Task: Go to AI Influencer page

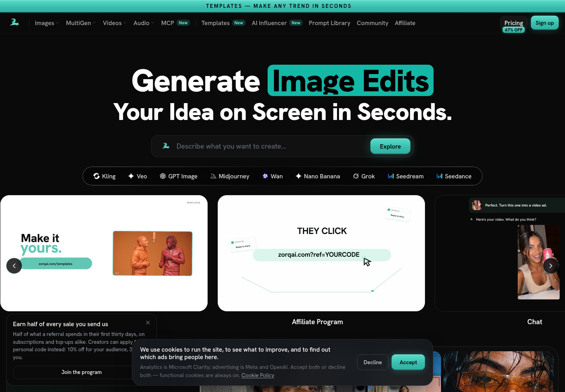Action: point(277,23)
